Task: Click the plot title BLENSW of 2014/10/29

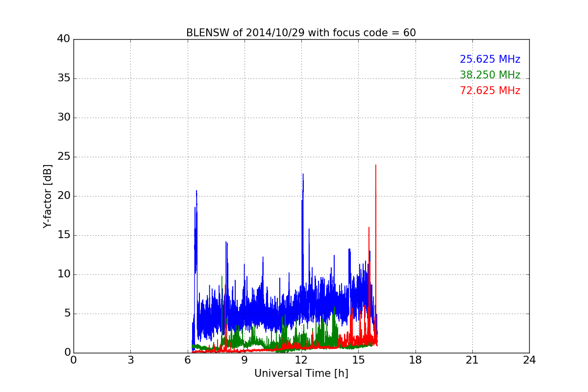Action: pyautogui.click(x=301, y=33)
